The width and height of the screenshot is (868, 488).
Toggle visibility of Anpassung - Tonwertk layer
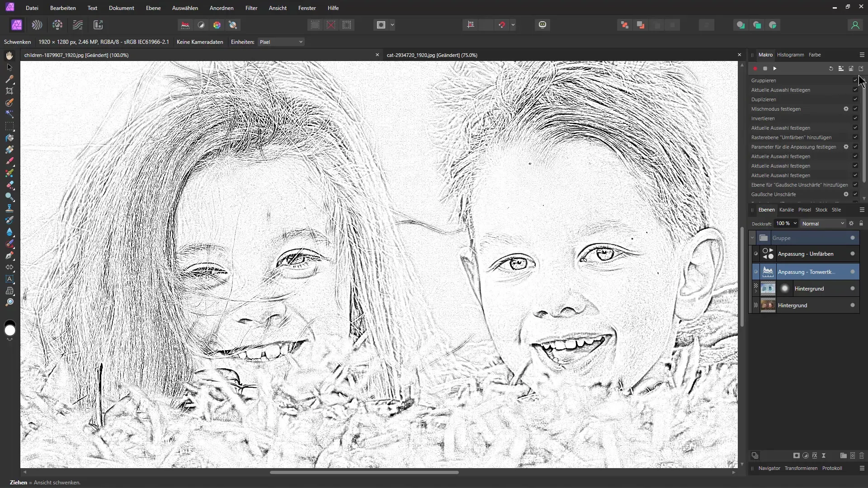tap(853, 272)
